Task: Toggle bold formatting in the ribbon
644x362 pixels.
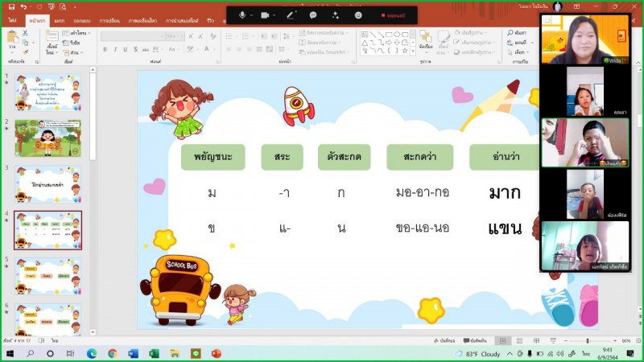Action: [x=105, y=49]
